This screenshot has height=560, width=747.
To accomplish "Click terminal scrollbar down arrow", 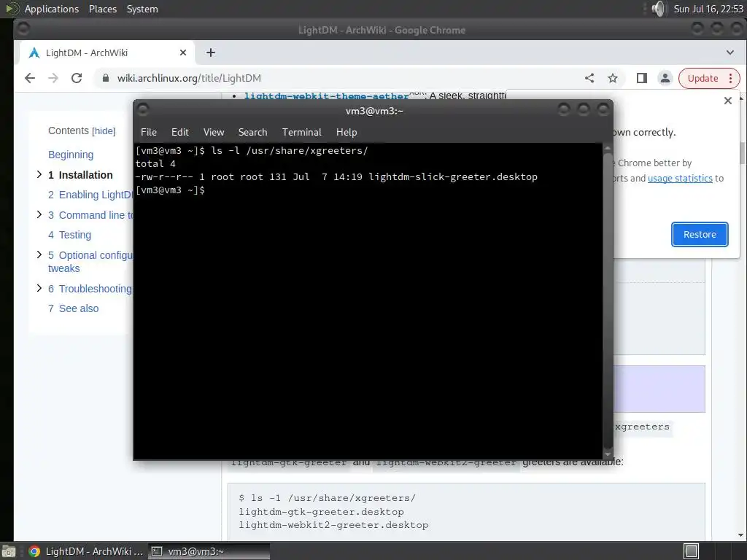I will pos(608,454).
